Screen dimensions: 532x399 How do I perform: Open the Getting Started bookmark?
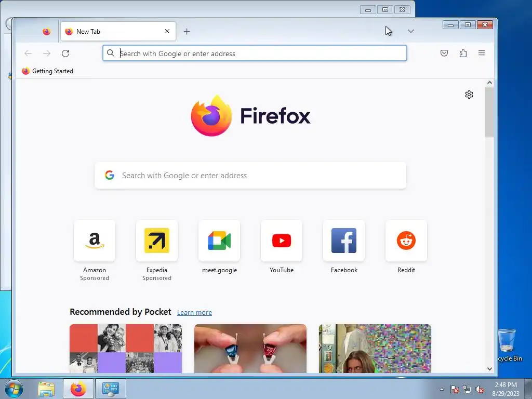47,71
